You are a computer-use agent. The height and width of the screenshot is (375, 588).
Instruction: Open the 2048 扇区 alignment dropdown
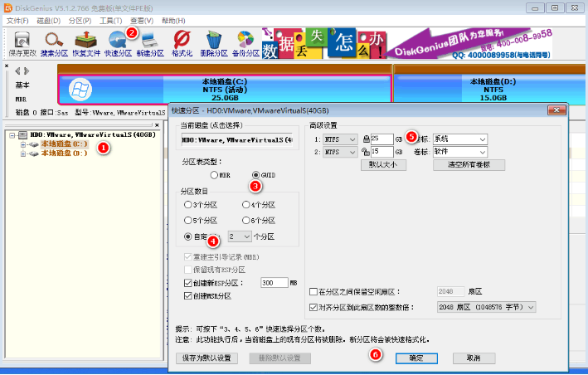tap(486, 307)
